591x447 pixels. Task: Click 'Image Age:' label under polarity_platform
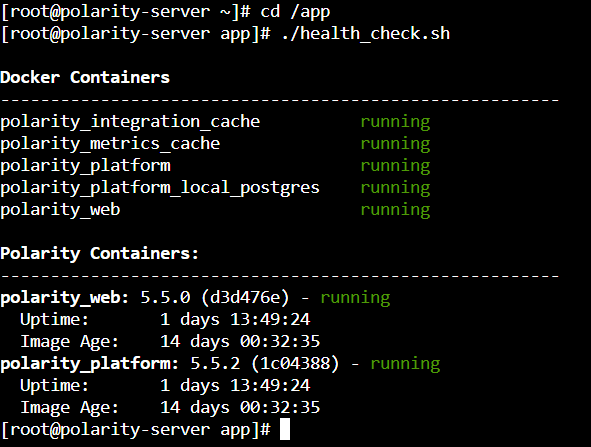point(70,408)
